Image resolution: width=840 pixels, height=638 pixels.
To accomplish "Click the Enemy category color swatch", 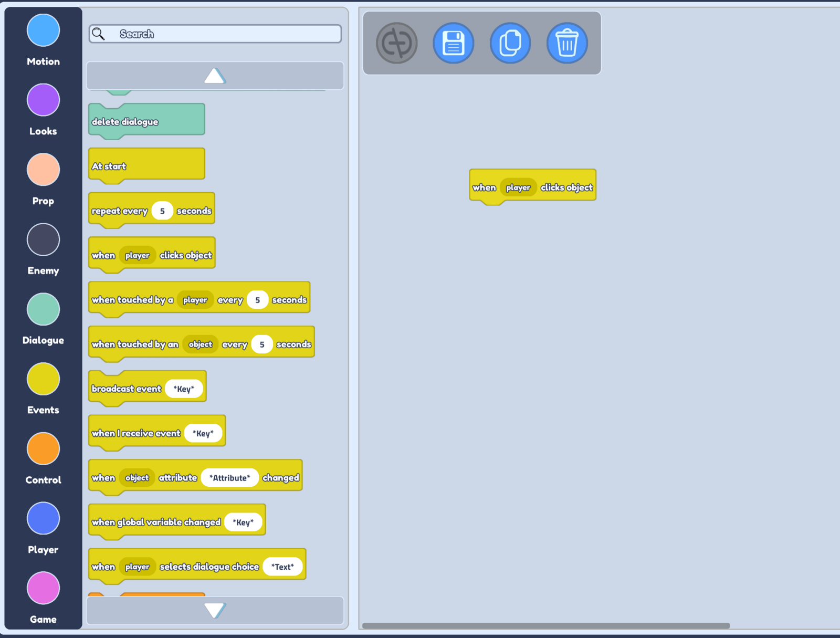I will 43,239.
